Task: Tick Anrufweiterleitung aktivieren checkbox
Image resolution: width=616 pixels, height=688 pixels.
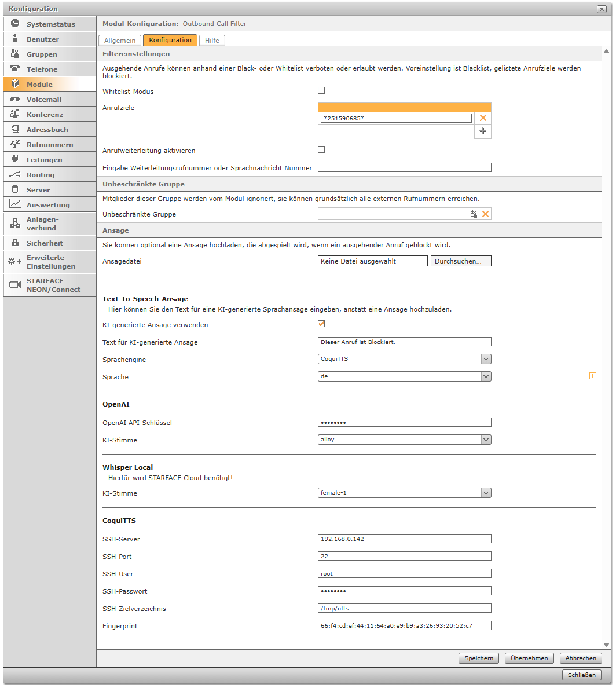Action: 321,149
